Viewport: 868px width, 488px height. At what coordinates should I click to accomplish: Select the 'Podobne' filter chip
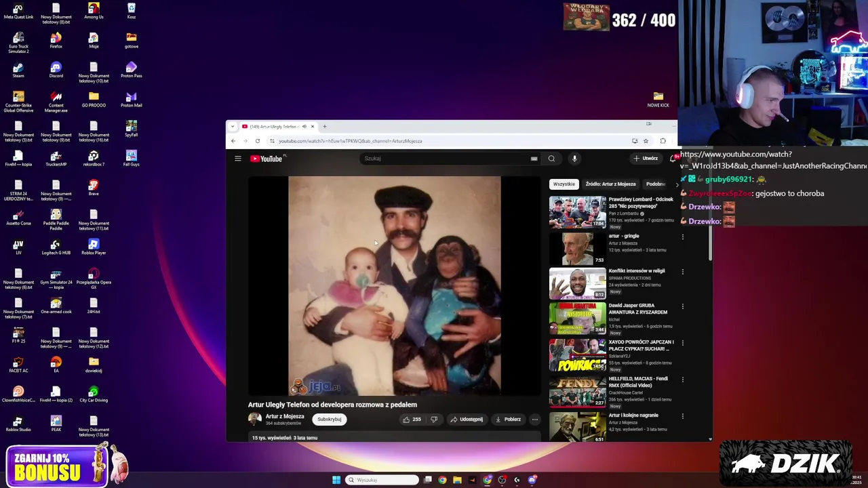coord(655,184)
